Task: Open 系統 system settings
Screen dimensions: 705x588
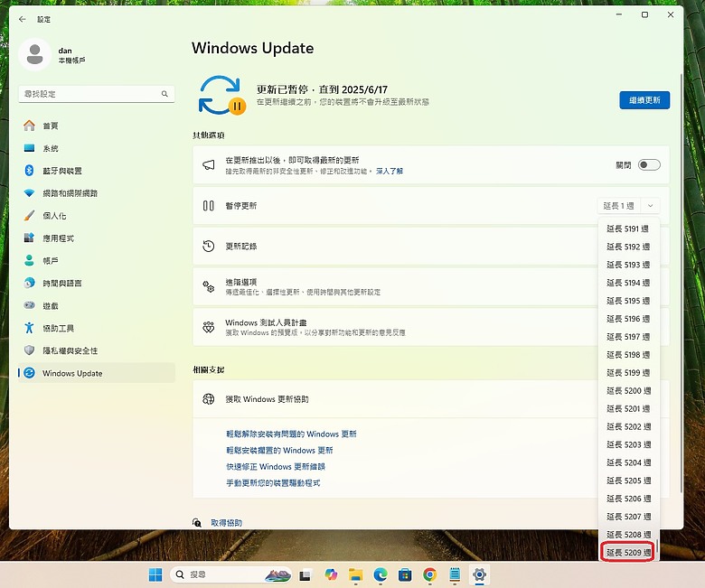Action: [96, 148]
